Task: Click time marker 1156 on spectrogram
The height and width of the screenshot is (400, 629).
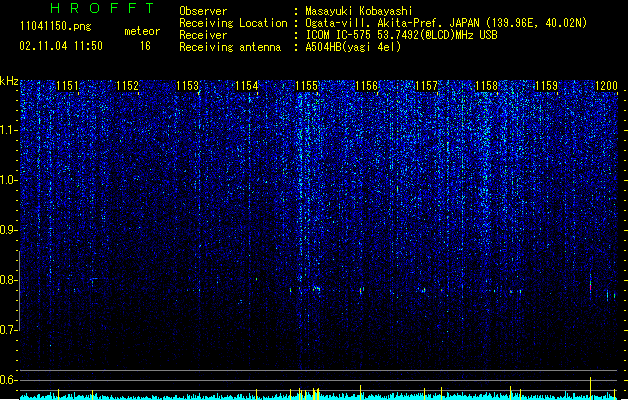Action: [367, 86]
